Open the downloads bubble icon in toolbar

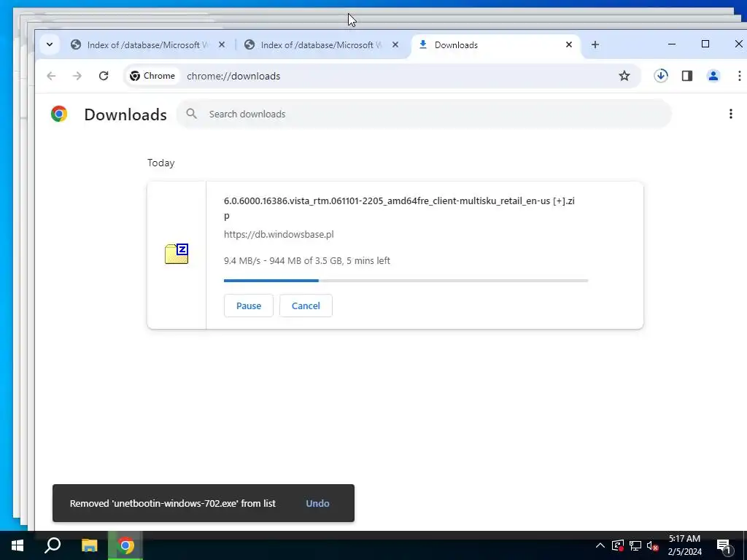click(x=661, y=76)
